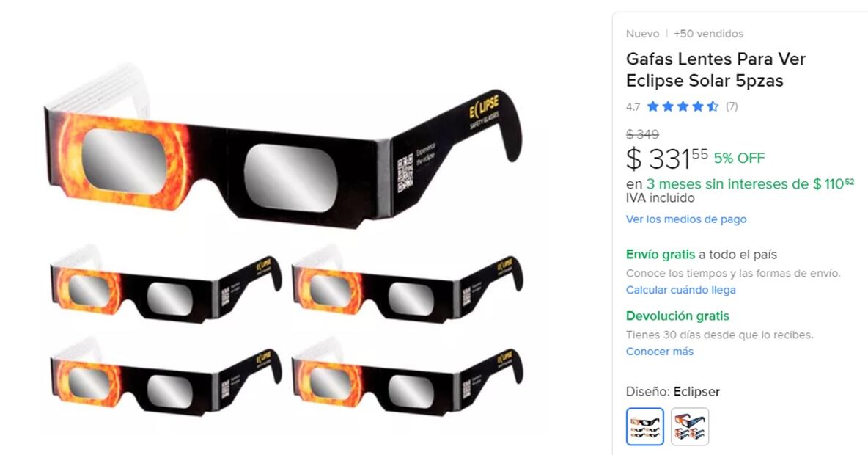Image resolution: width=868 pixels, height=455 pixels.
Task: Click the crossed-out $ 349 price
Action: [643, 134]
